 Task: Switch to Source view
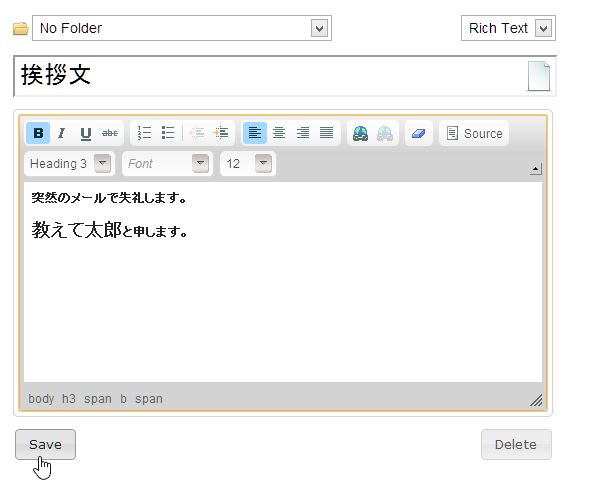[x=474, y=133]
